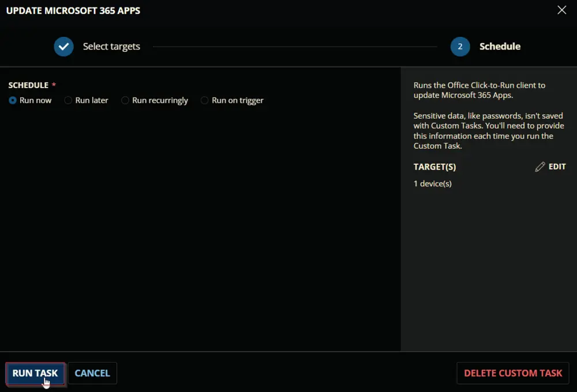Click the 'Runs the Office Click-to-Run client' description
This screenshot has width=577, height=392.
[479, 90]
